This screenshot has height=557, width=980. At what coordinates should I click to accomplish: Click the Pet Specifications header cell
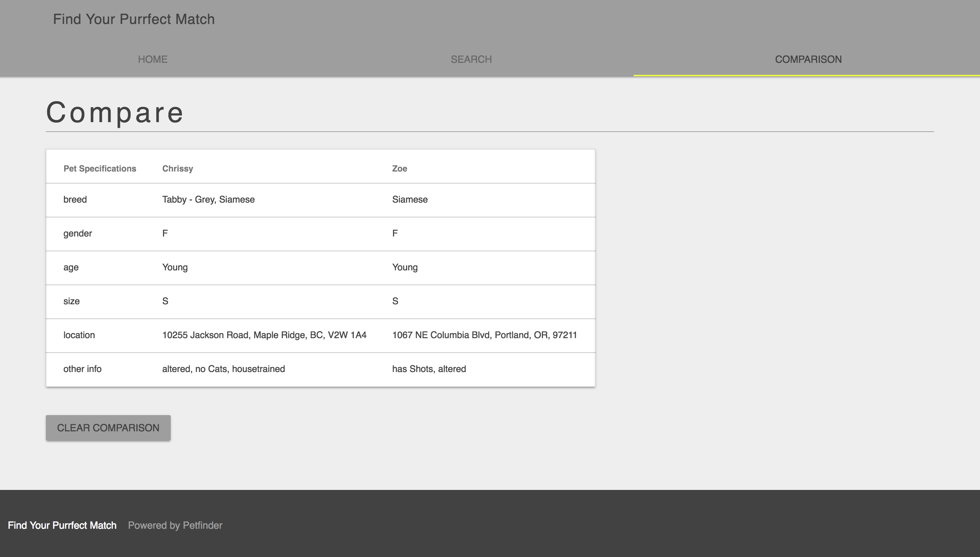100,169
